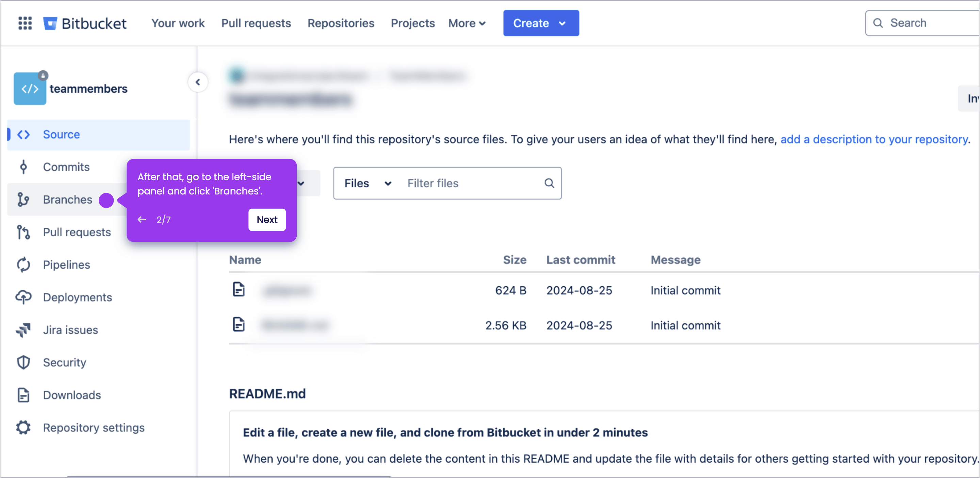
Task: Click the Last commit column header
Action: (581, 260)
